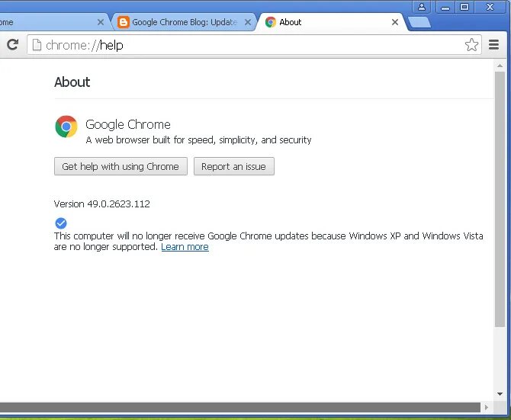The height and width of the screenshot is (420, 511).
Task: Click the vertical scrollbar up arrow
Action: tap(500, 66)
